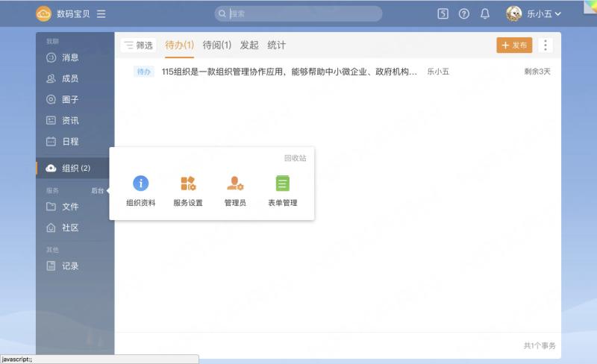Open 回收站 in the popup panel
The image size is (597, 364).
[295, 158]
